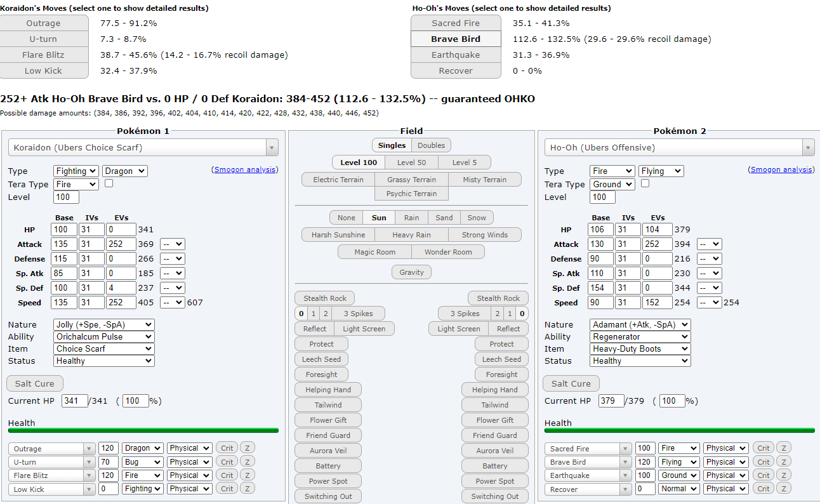Select Ho-Oh's Sacred Fire move result
This screenshot has width=820, height=504.
[456, 23]
